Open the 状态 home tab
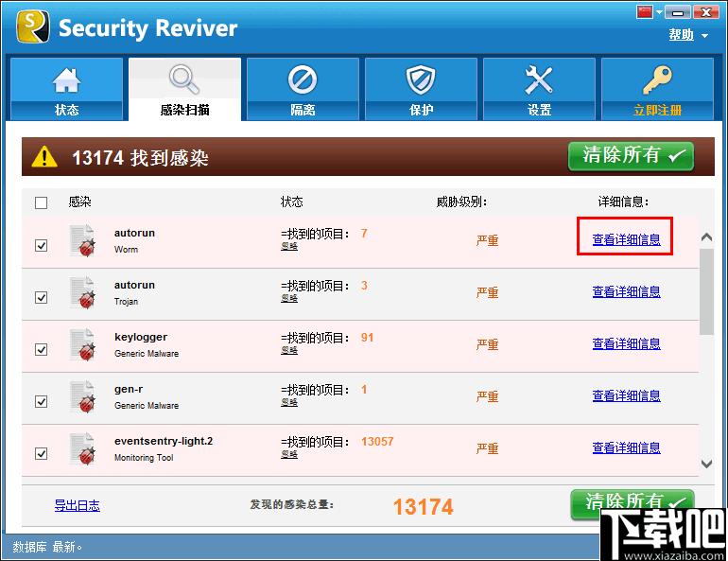Image resolution: width=728 pixels, height=561 pixels. click(66, 89)
